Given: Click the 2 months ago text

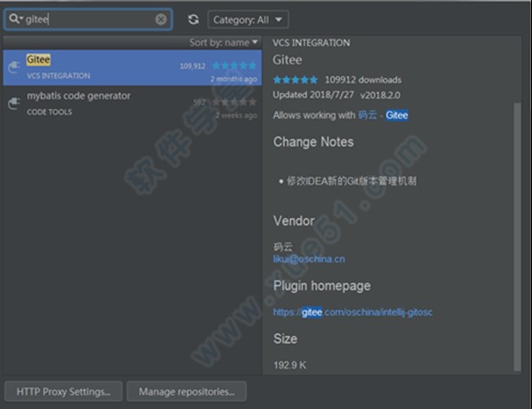Looking at the screenshot, I should (x=234, y=79).
